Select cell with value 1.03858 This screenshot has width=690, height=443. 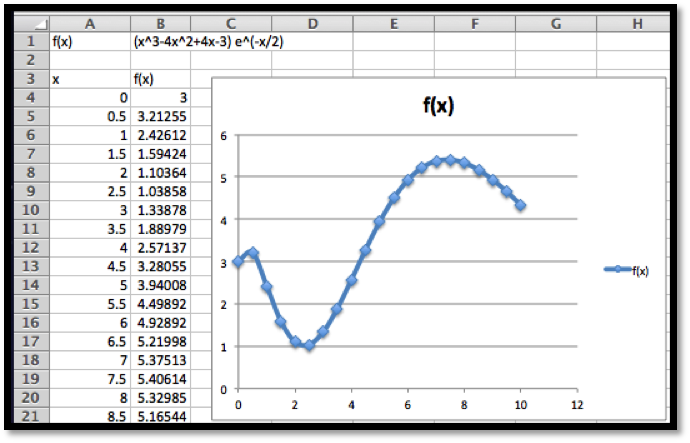click(161, 191)
